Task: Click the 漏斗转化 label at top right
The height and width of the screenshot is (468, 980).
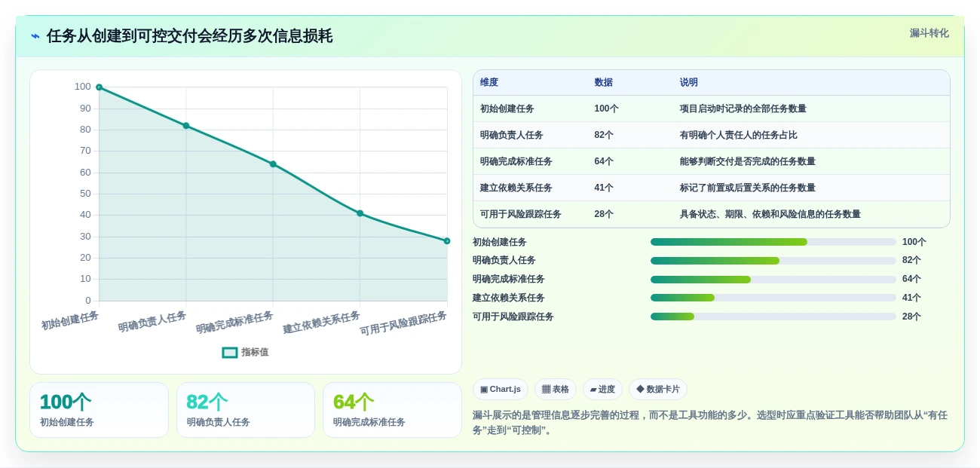Action: coord(929,33)
